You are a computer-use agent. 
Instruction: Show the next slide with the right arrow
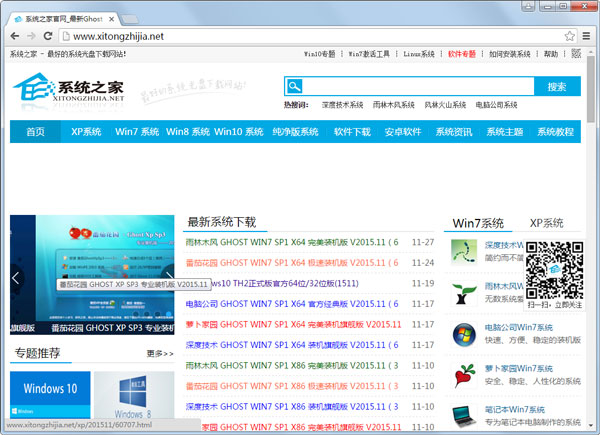(x=169, y=275)
